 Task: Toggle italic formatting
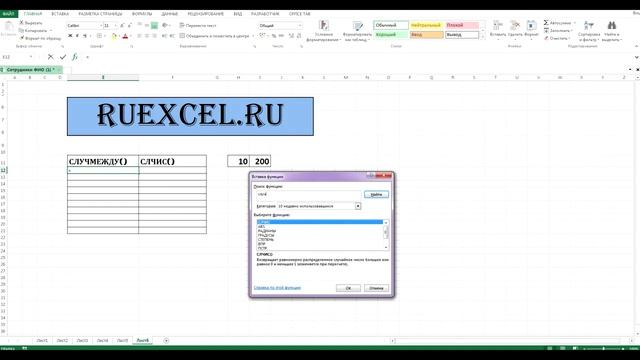(78, 36)
